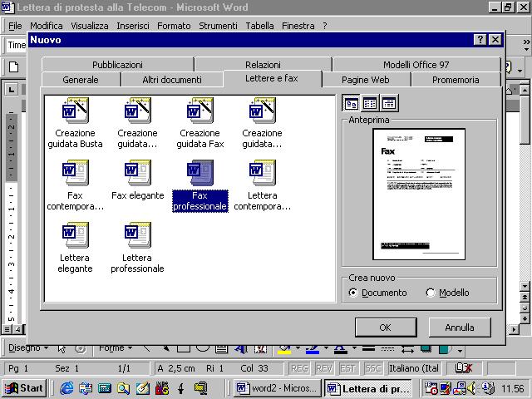The width and height of the screenshot is (532, 399).
Task: Apply font color button with A
Action: (341, 349)
